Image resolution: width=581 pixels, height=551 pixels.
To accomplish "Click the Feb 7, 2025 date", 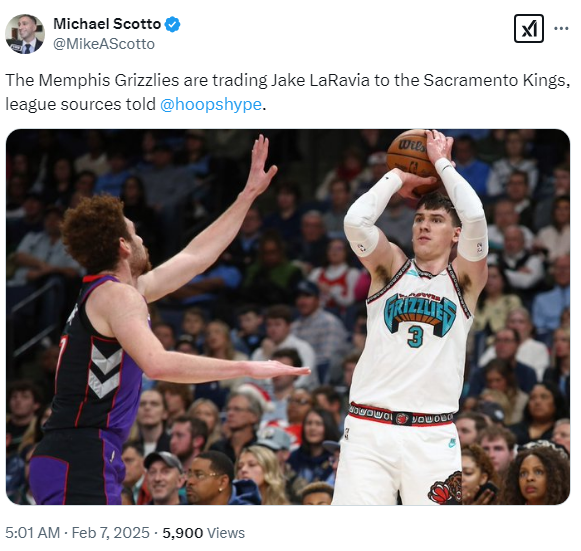I will click(110, 532).
